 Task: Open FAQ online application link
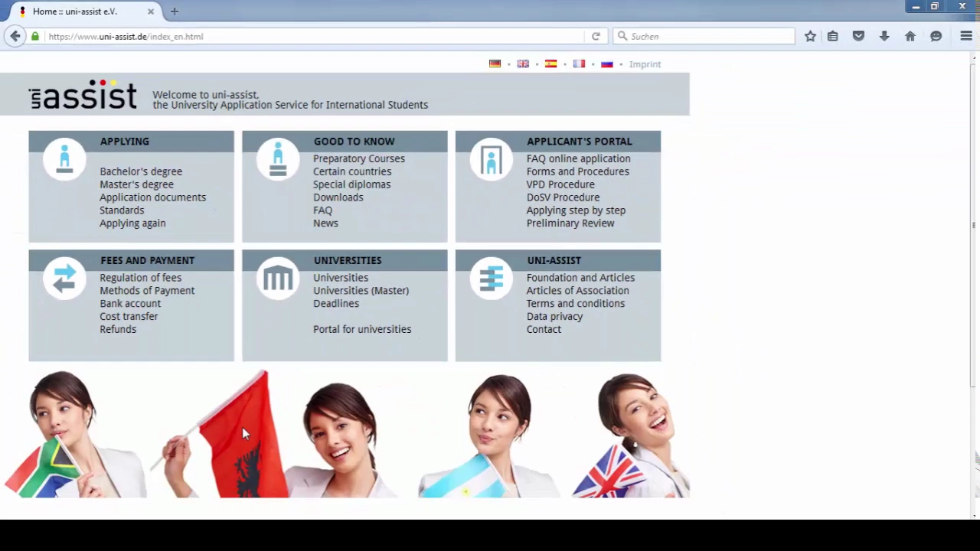pyautogui.click(x=579, y=158)
